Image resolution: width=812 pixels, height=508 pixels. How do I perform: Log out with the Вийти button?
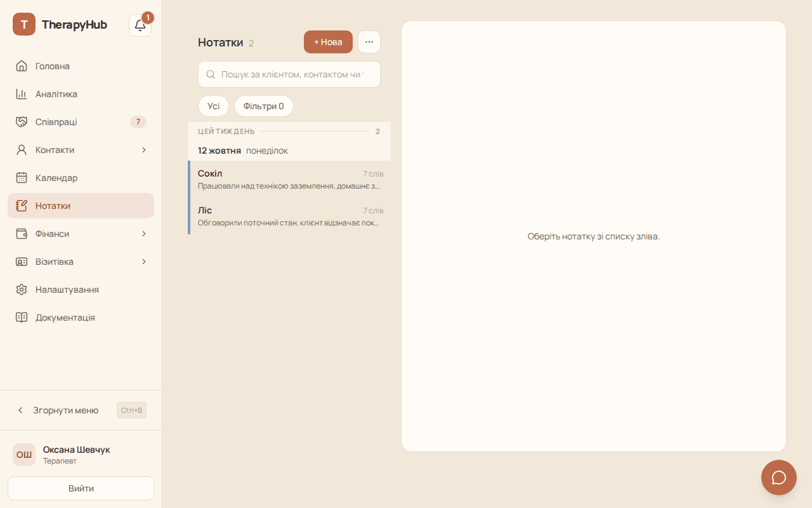coord(81,488)
